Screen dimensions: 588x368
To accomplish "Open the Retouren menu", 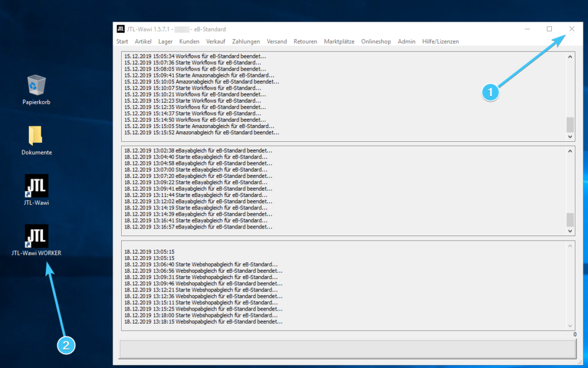I will pyautogui.click(x=305, y=41).
